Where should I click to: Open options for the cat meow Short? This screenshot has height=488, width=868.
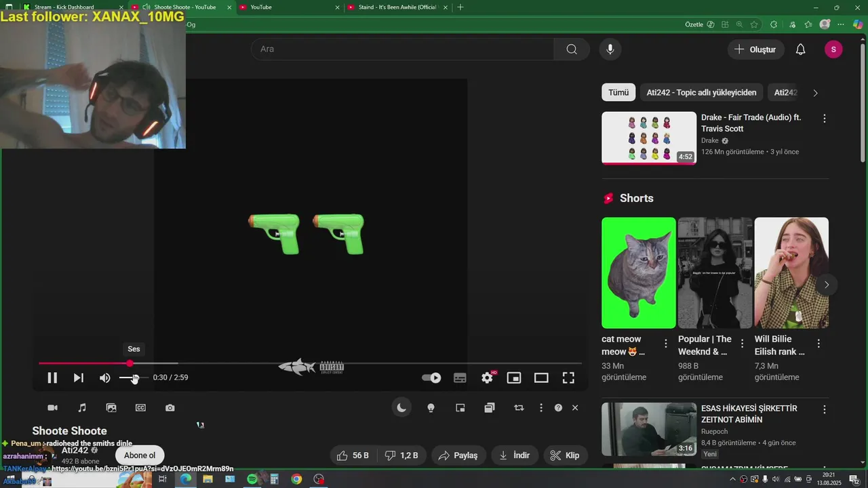666,344
